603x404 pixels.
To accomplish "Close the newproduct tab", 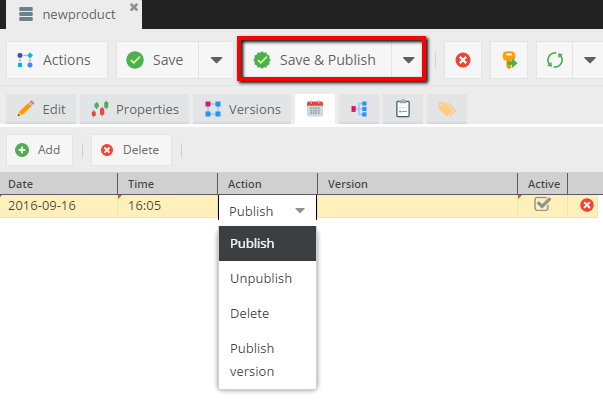I will tap(134, 7).
